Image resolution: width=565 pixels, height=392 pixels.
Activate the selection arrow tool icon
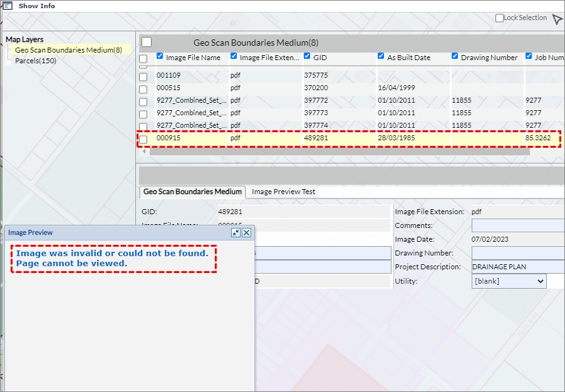pos(557,19)
